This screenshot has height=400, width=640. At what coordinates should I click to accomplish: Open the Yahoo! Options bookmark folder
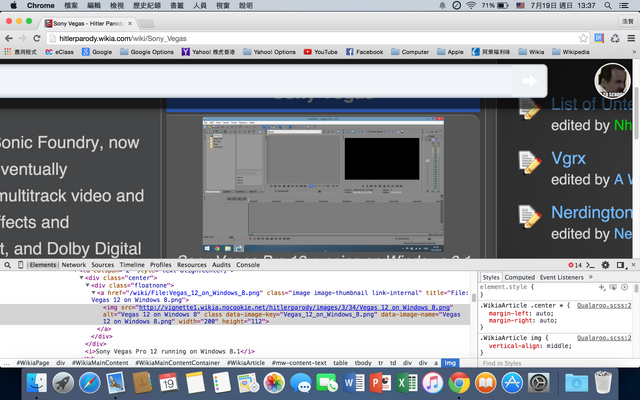[x=269, y=52]
